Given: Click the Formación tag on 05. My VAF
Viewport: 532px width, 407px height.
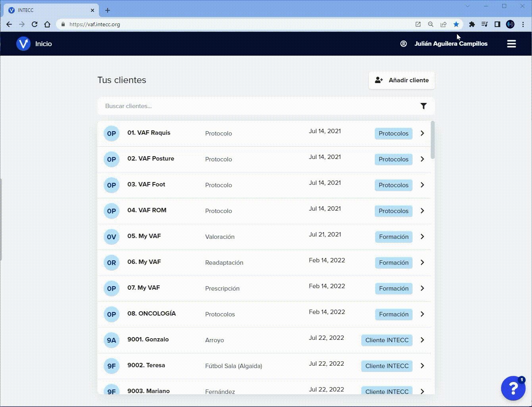Looking at the screenshot, I should (394, 237).
